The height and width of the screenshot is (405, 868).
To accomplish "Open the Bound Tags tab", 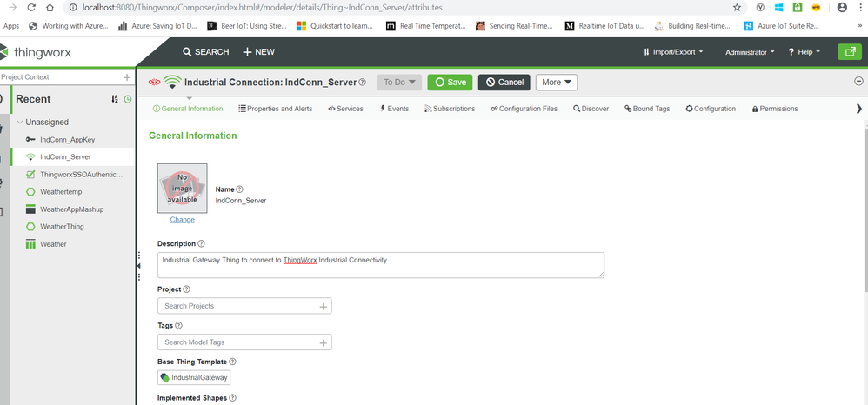I will tap(647, 109).
